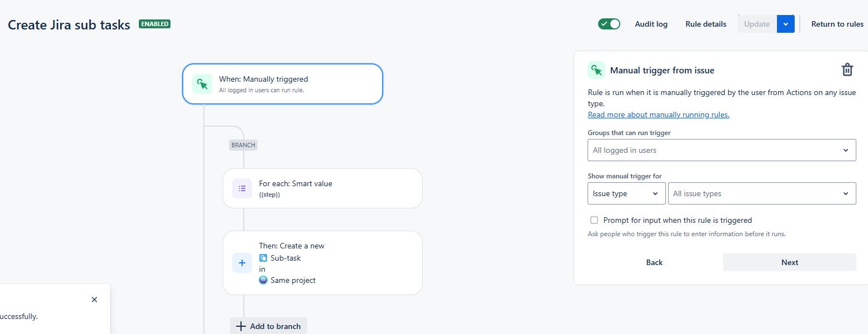This screenshot has width=868, height=334.
Task: Open the Audit log
Action: click(x=651, y=24)
